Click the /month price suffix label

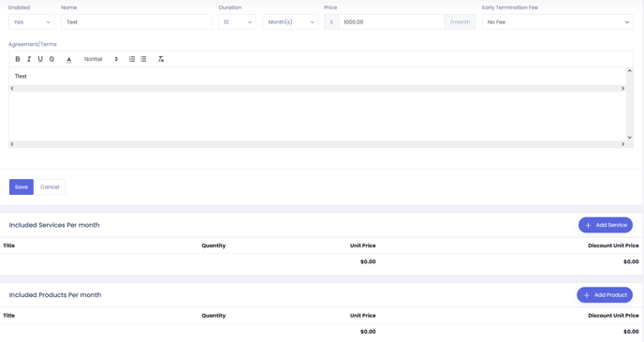point(460,22)
